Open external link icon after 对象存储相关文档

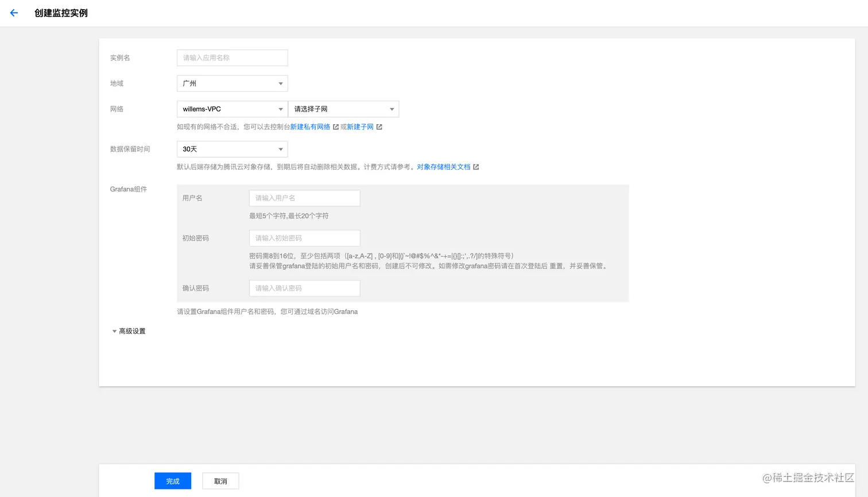pyautogui.click(x=476, y=167)
